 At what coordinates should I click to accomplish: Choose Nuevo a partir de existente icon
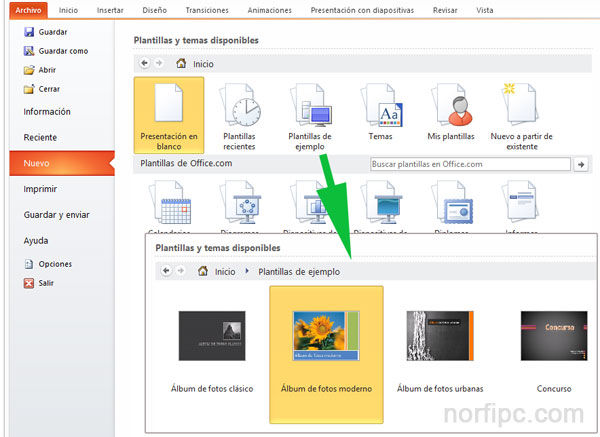(x=521, y=105)
